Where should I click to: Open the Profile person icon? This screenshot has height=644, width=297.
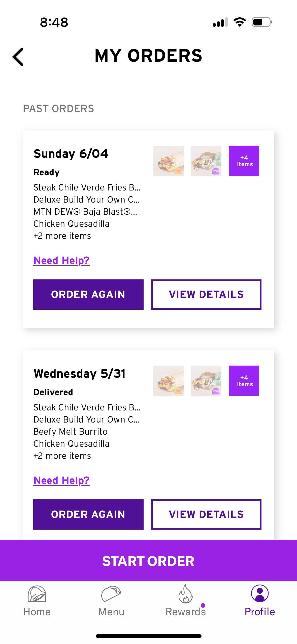tap(260, 594)
